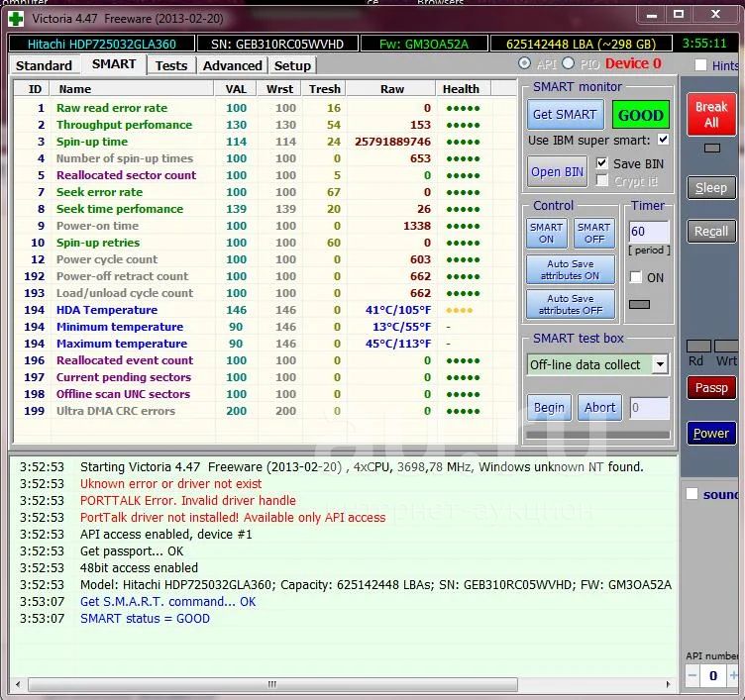Click Begin in SMART test box

549,408
